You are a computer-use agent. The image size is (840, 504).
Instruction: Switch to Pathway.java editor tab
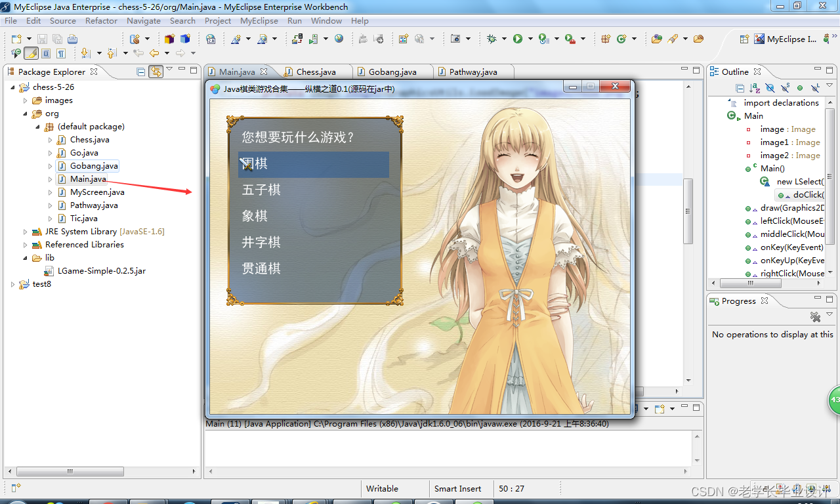point(473,72)
